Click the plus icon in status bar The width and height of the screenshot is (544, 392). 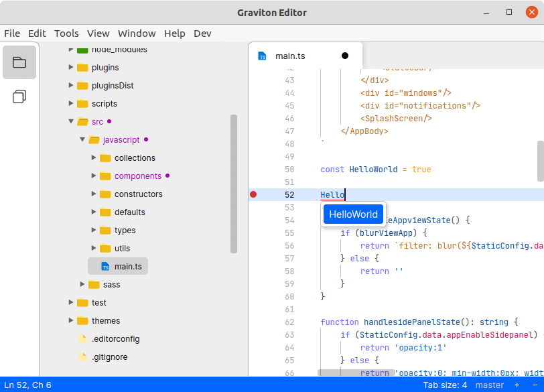point(517,385)
